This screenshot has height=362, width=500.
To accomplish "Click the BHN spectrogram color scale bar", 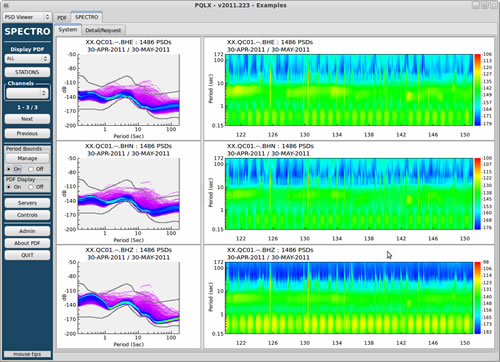I will click(x=478, y=194).
